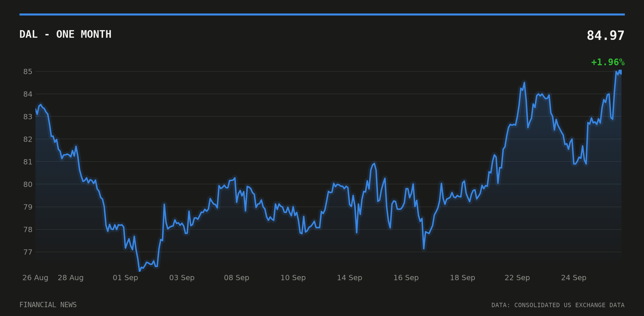
Task: Click the 82 y-axis label
Action: point(28,139)
